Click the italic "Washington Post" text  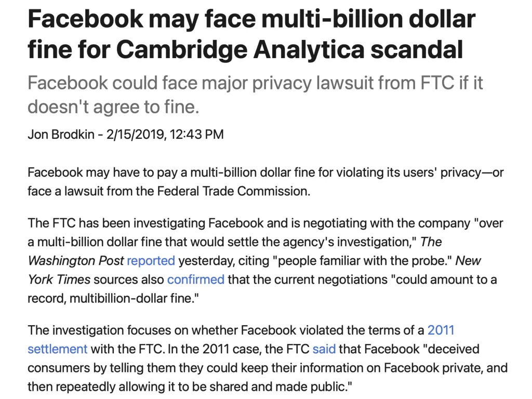pos(76,261)
